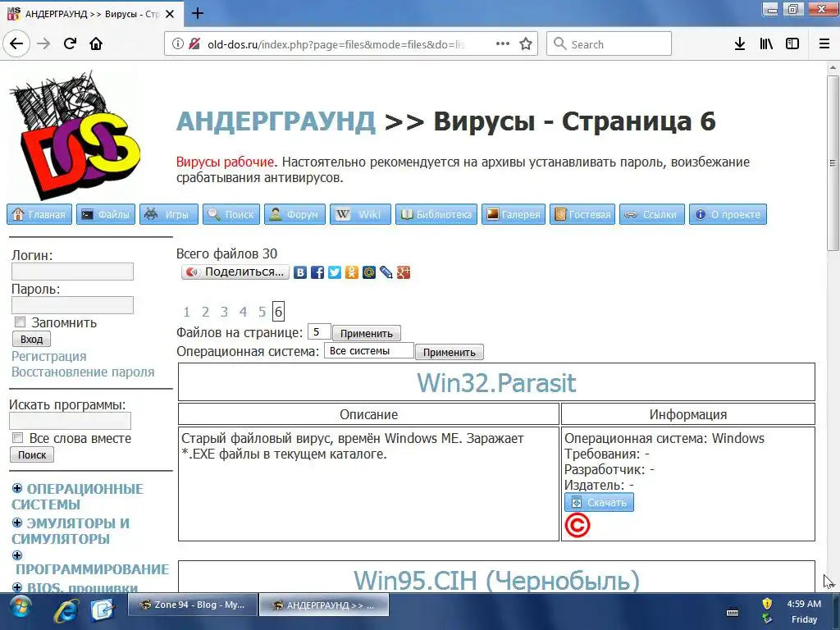Open the library bookshelf icon
840x630 pixels.
pos(766,44)
